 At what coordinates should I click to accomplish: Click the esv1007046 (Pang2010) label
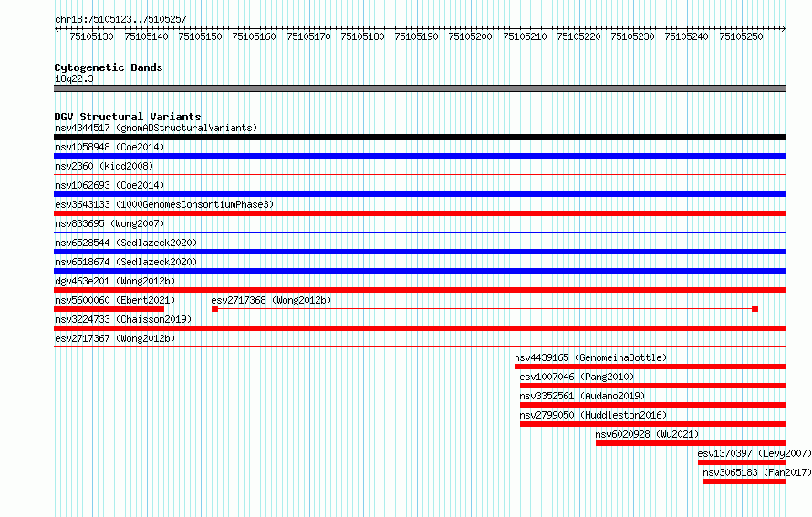coord(577,377)
